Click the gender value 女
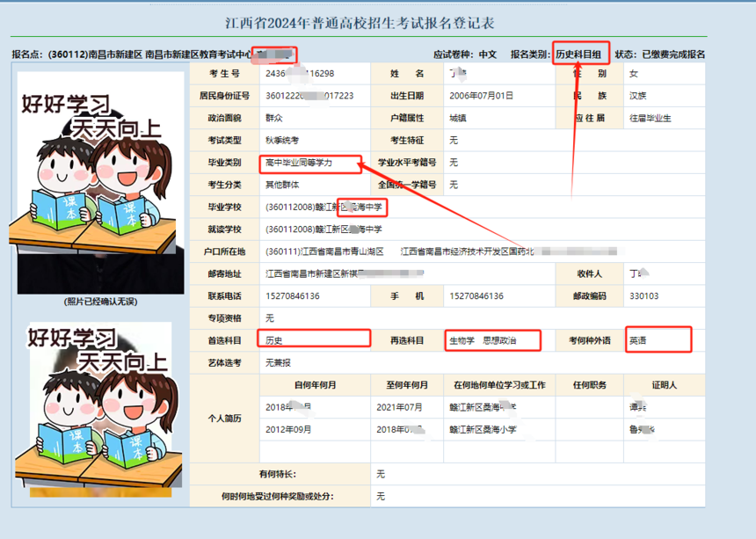The image size is (756, 539). (x=634, y=74)
